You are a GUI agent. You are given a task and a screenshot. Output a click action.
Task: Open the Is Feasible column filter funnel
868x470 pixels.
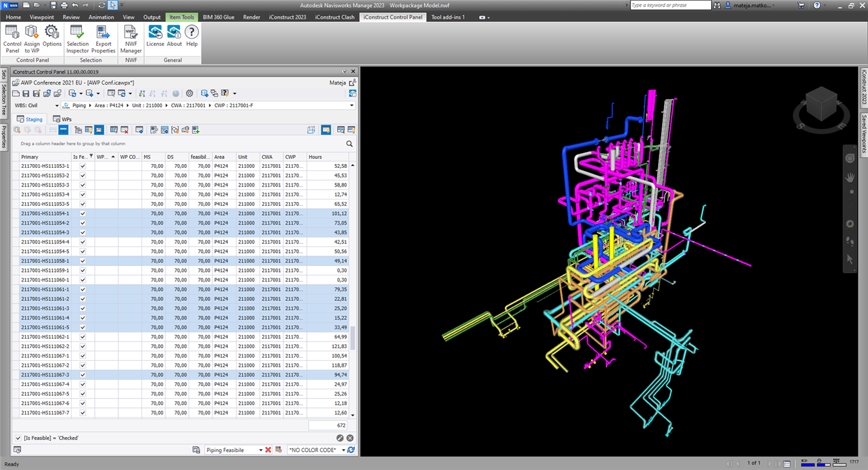coord(91,156)
